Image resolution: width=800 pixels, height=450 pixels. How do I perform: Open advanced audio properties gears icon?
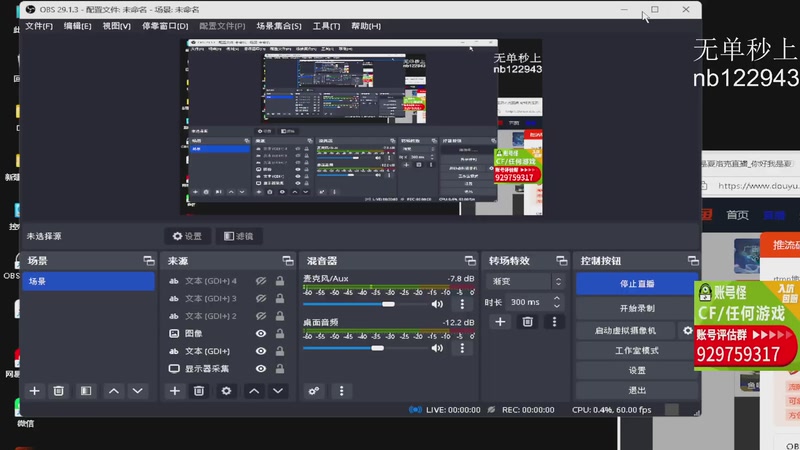coord(314,391)
